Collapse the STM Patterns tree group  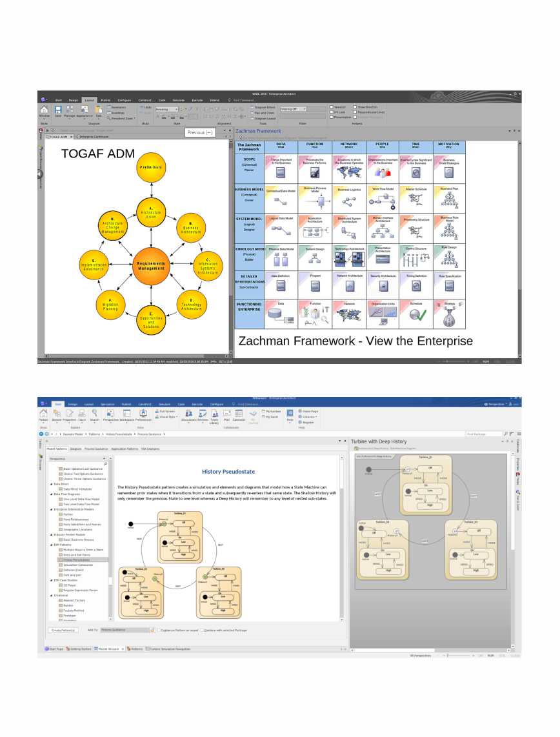click(x=51, y=545)
